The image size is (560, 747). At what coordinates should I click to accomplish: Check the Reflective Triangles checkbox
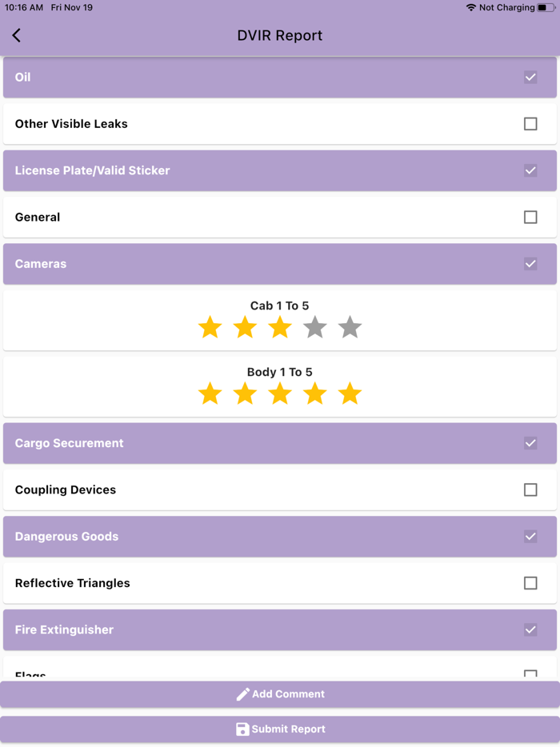coord(530,583)
